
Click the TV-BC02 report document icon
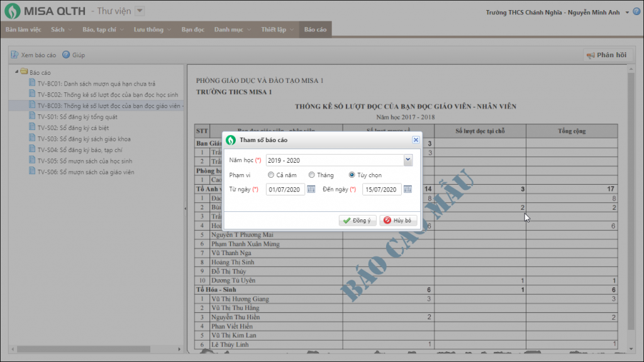point(32,94)
